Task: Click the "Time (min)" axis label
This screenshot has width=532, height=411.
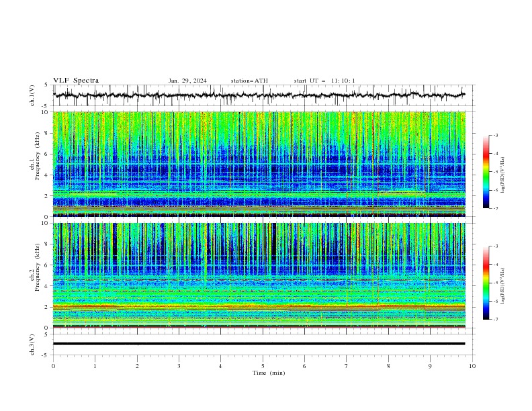Action: coord(269,373)
